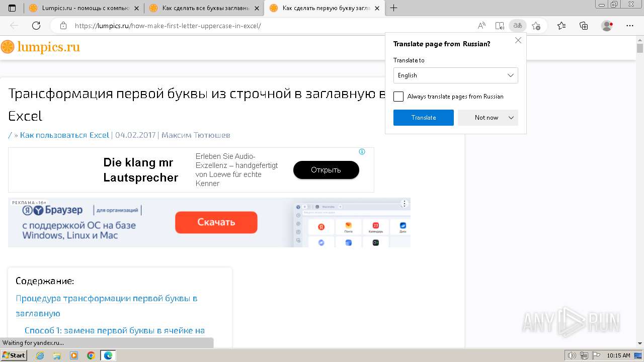This screenshot has height=362, width=644.
Task: Click Die klang mr Lautsprecher ad title
Action: pos(141,170)
